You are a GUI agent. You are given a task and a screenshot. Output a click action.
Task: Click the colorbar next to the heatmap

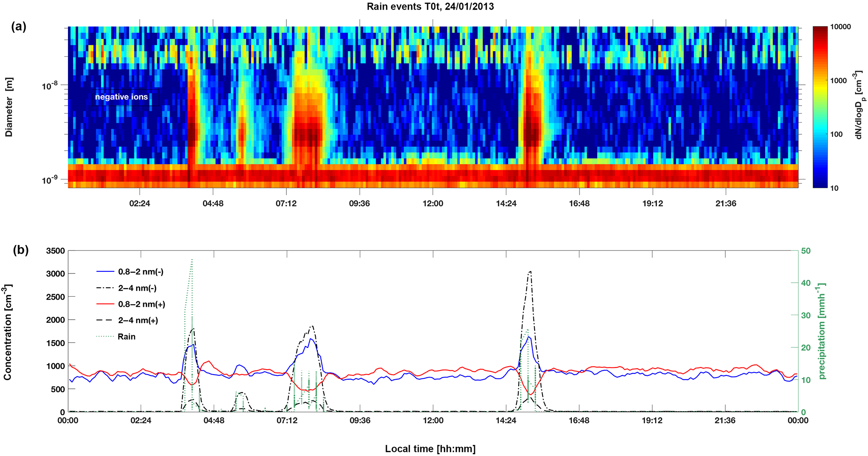point(821,107)
